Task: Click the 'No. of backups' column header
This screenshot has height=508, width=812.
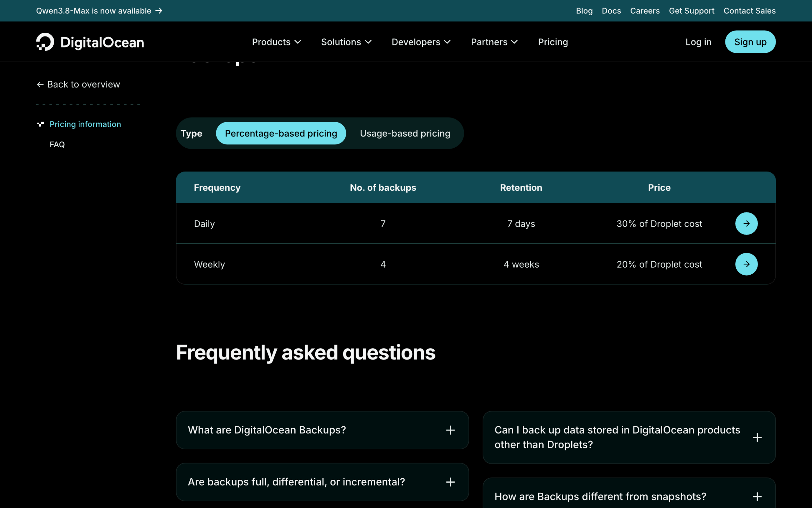Action: pyautogui.click(x=383, y=187)
